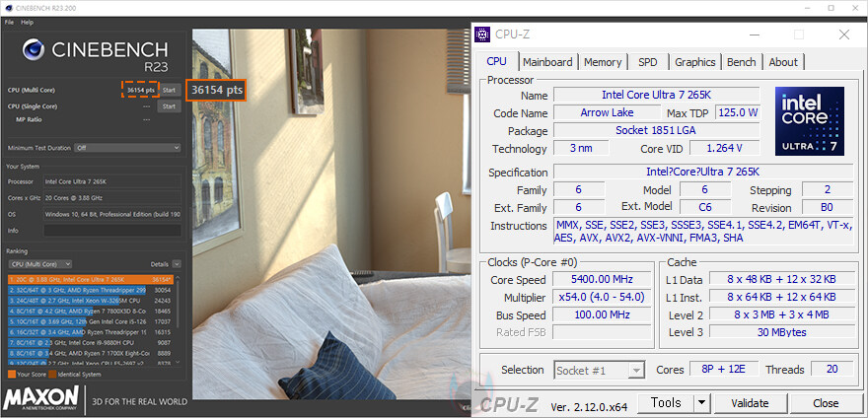Click the Arrow Lake code name value
Screen dimensions: 868x418
click(x=607, y=112)
